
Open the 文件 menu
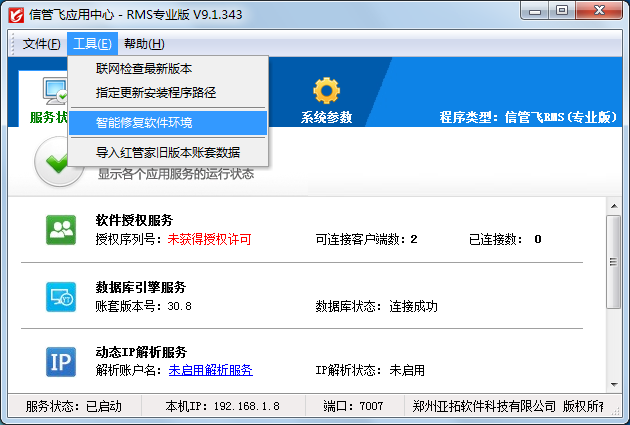tap(41, 44)
